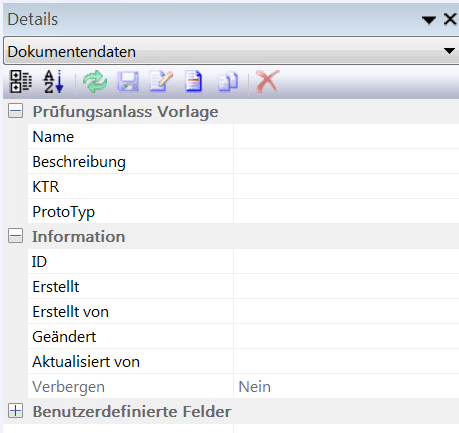
Task: Select the Erstellt von property row
Action: pos(243,312)
